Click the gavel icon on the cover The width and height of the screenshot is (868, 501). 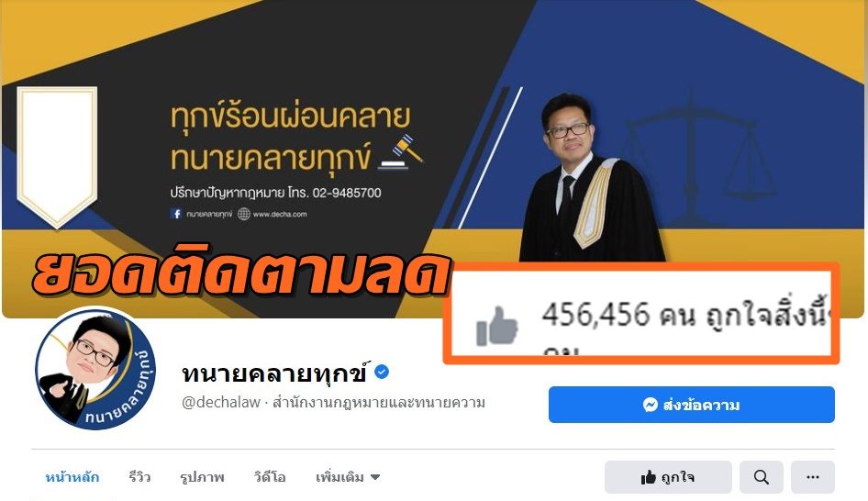coord(401,151)
